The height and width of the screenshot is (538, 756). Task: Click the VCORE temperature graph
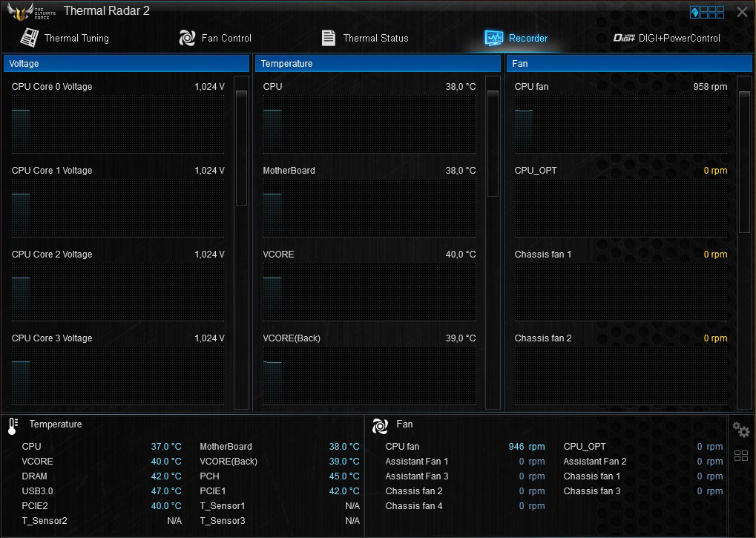click(x=369, y=292)
